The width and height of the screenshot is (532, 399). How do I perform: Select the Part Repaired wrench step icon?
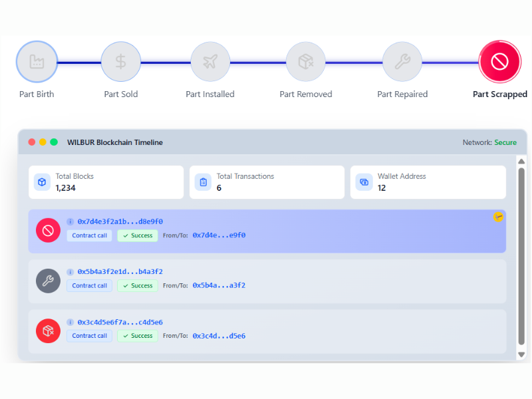click(x=402, y=62)
